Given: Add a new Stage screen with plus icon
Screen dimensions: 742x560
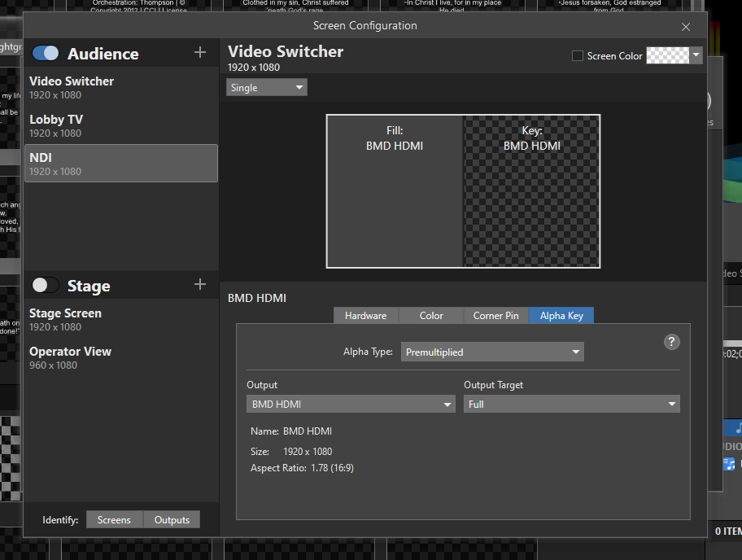Looking at the screenshot, I should click(199, 284).
